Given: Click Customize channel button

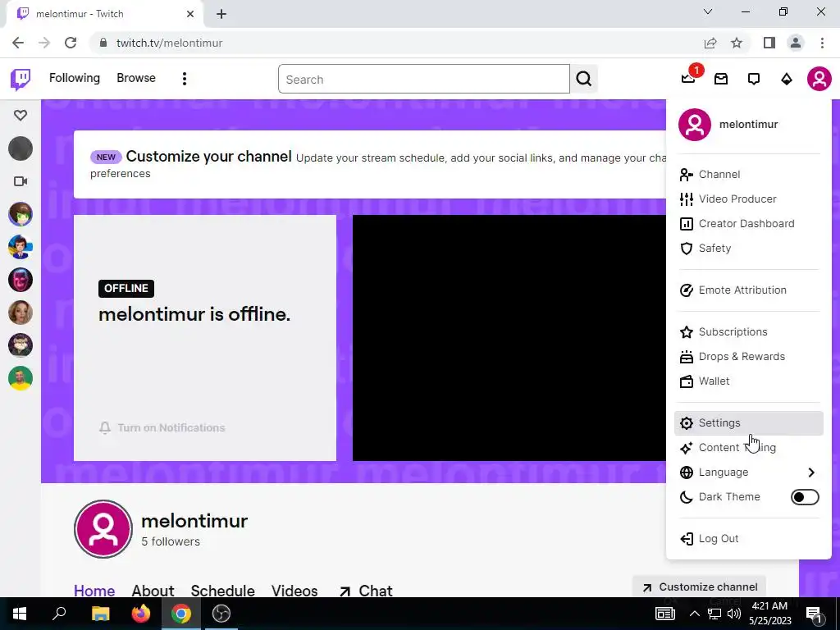Looking at the screenshot, I should [700, 587].
